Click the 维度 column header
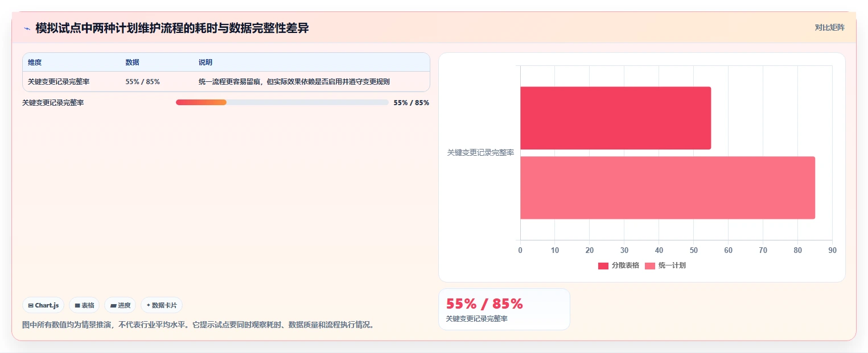This screenshot has height=353, width=868. 35,63
